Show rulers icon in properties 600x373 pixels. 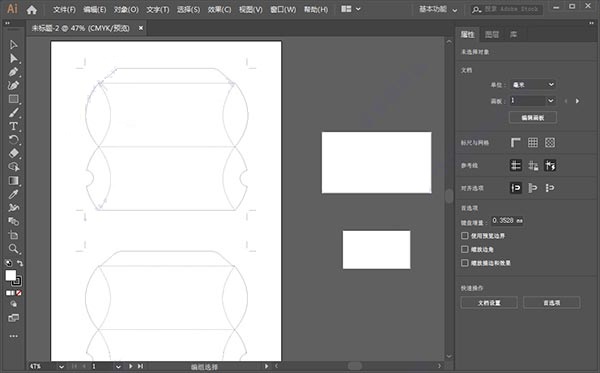point(515,143)
